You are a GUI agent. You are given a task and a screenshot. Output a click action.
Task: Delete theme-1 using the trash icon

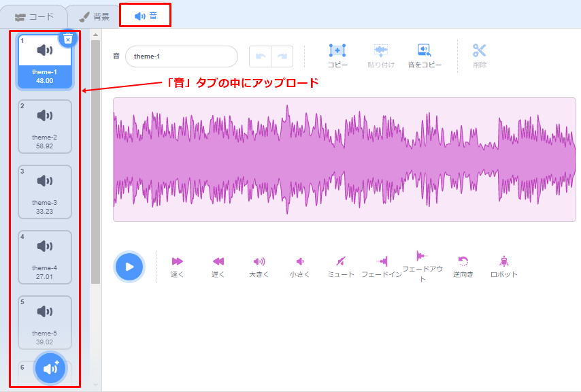click(68, 39)
